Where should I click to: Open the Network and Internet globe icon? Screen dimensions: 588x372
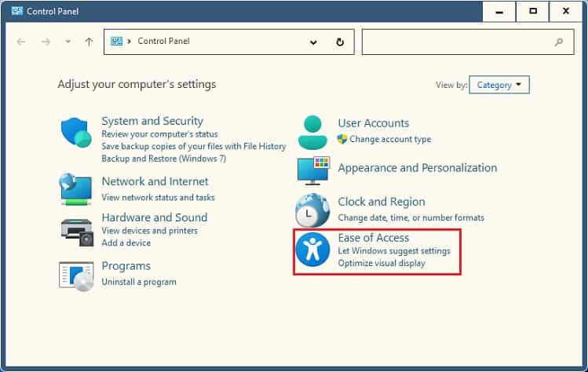[75, 189]
